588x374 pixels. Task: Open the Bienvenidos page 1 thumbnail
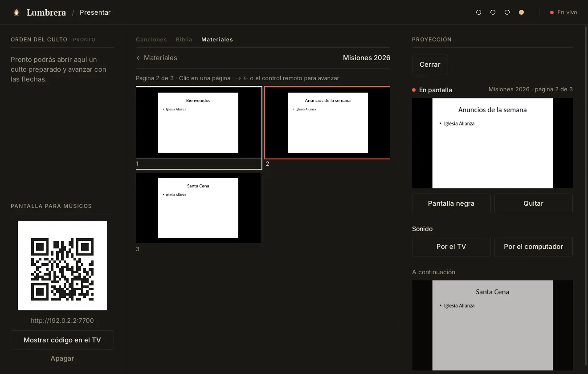(x=198, y=123)
